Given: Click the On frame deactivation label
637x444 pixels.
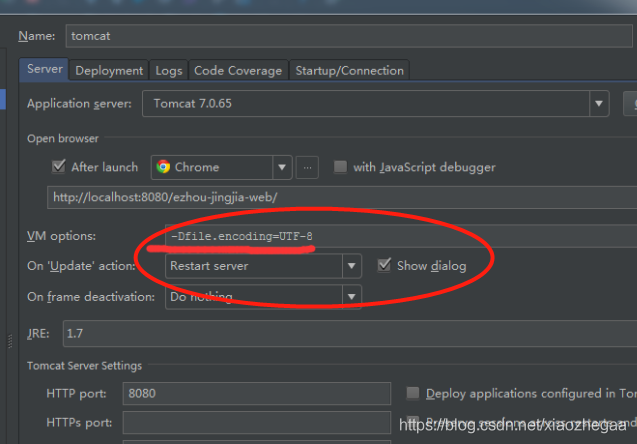Looking at the screenshot, I should [x=91, y=297].
